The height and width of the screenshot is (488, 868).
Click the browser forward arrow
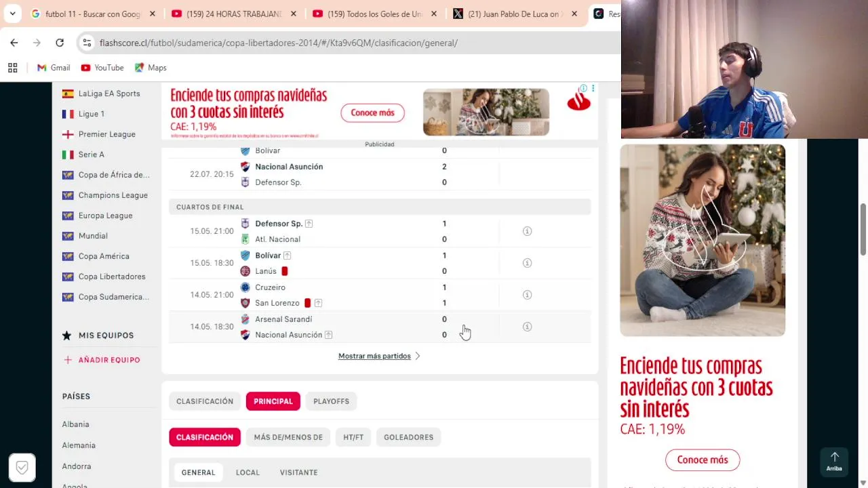[x=37, y=43]
